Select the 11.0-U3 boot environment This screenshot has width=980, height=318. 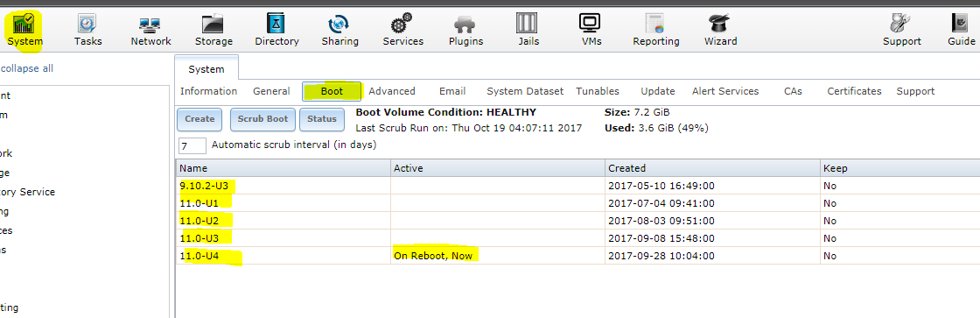(199, 238)
